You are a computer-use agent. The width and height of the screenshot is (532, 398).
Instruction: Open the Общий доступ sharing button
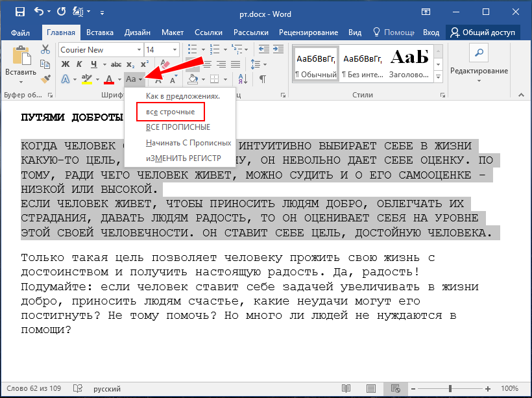pos(483,32)
